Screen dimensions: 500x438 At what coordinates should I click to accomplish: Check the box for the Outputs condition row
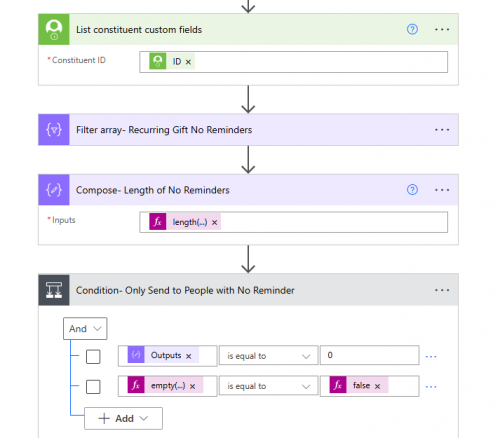coord(93,356)
